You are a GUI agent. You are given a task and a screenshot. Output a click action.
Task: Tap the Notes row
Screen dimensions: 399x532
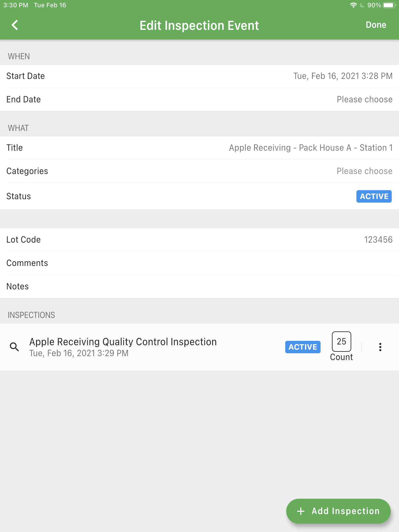coord(199,287)
